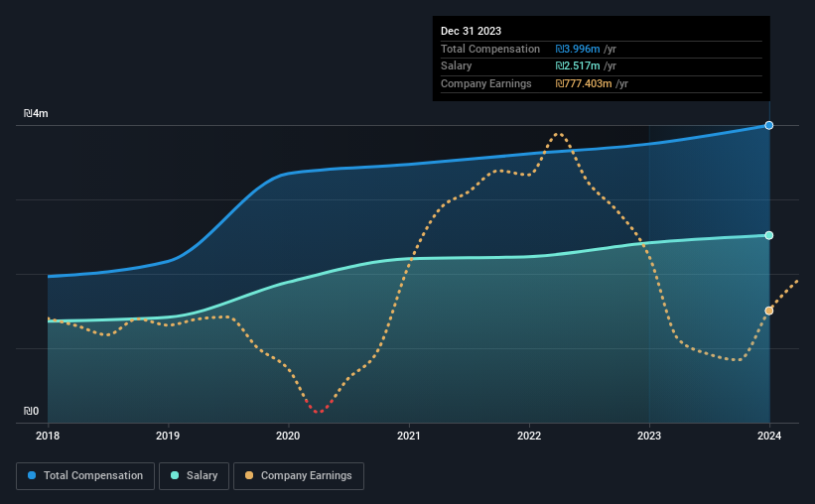
Task: Click the orange Company Earnings data point marker
Action: pos(768,311)
